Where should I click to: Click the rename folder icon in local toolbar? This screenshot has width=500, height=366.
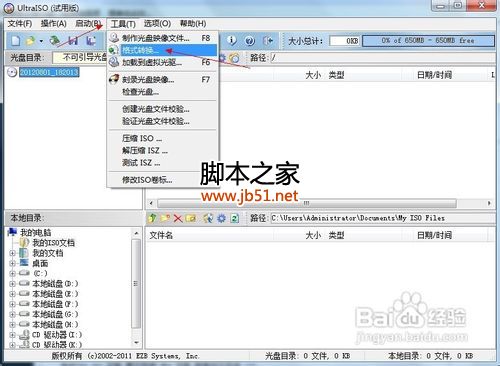[x=191, y=218]
